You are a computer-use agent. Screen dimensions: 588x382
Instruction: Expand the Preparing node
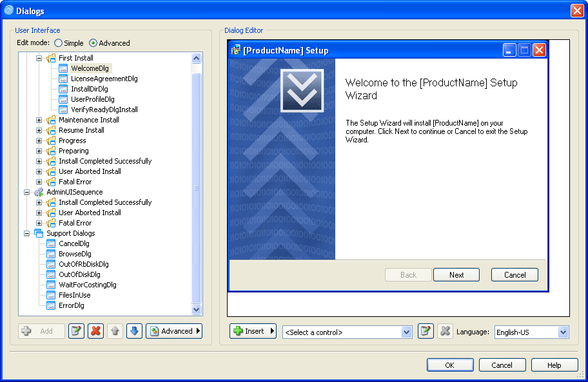coord(39,151)
